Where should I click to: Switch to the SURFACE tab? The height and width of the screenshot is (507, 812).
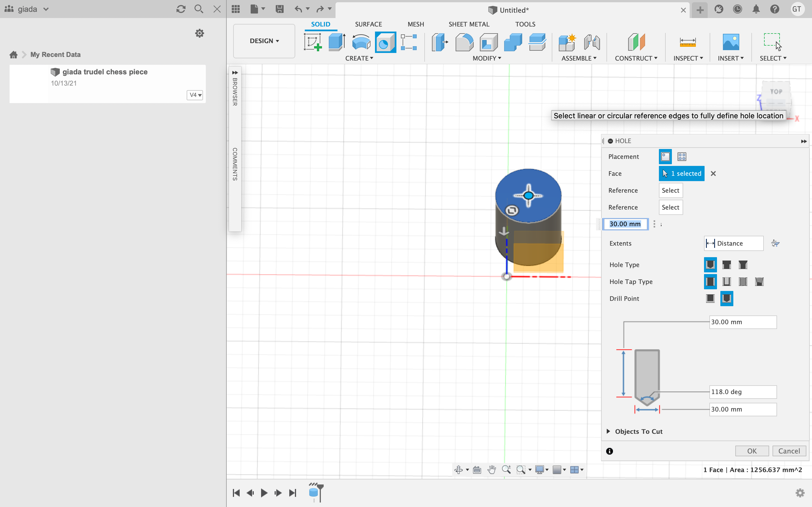(368, 24)
